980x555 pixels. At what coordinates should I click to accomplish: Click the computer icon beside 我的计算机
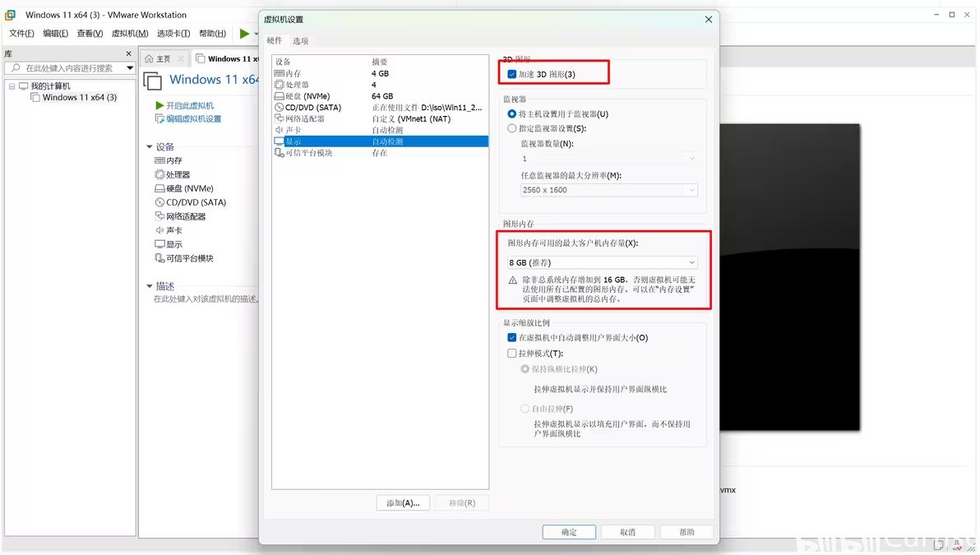(x=23, y=86)
